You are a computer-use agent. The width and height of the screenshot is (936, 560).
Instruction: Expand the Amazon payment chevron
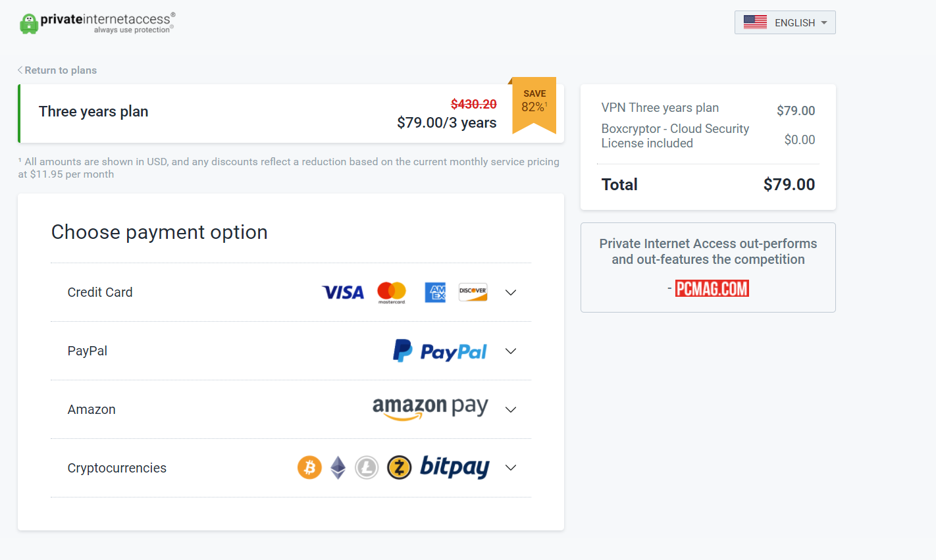tap(511, 410)
